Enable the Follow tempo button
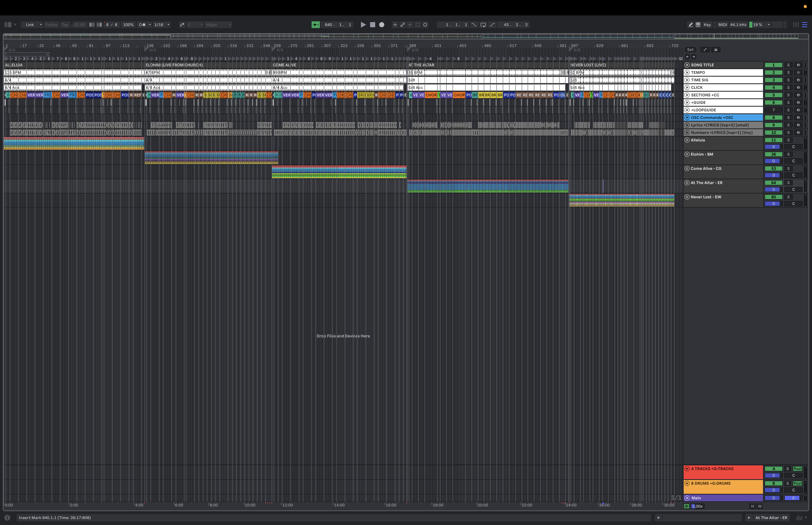This screenshot has width=812, height=525. coord(52,24)
